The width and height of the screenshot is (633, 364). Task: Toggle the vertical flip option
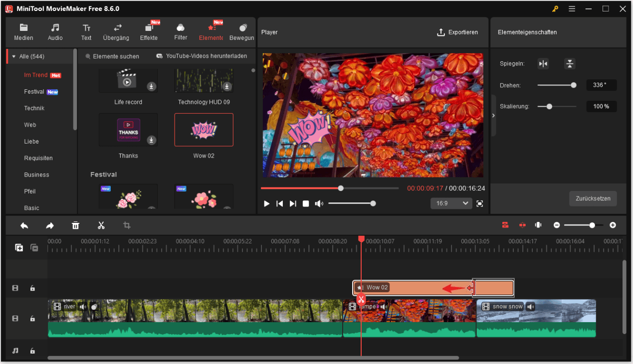pos(569,64)
